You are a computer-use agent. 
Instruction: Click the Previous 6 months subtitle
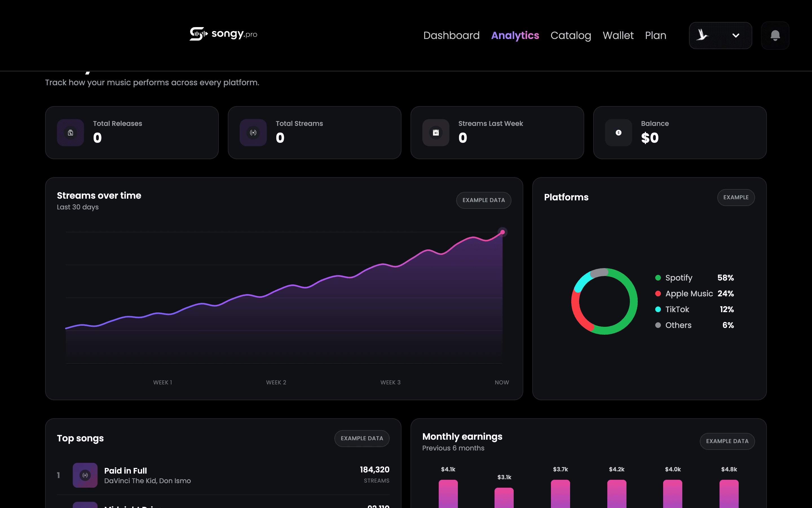(453, 448)
